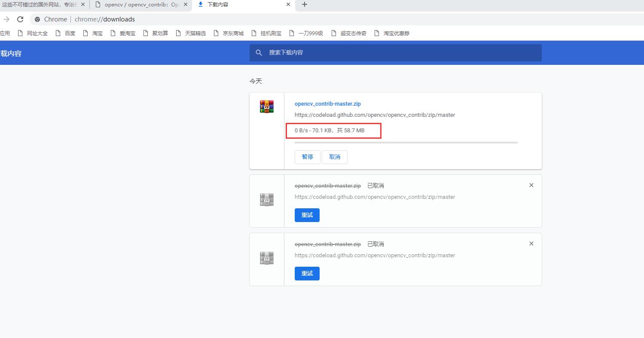Click the WinRAR archive icon of the active download
Viewport: 644px width, 338px height.
coord(267,106)
